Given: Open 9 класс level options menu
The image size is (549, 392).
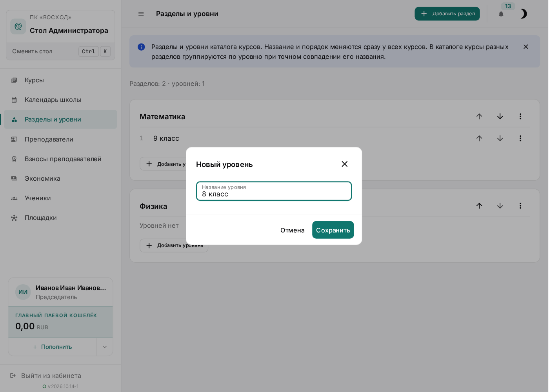Looking at the screenshot, I should (520, 138).
